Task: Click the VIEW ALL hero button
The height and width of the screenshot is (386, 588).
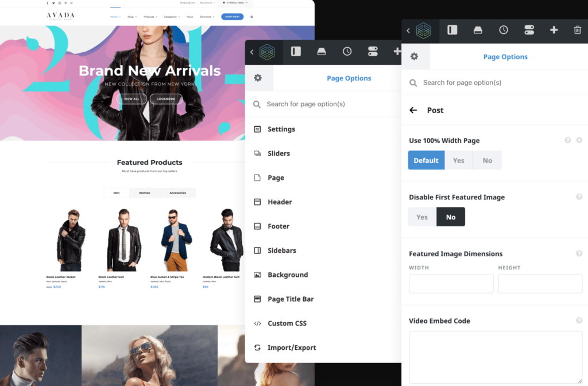Action: coord(131,99)
